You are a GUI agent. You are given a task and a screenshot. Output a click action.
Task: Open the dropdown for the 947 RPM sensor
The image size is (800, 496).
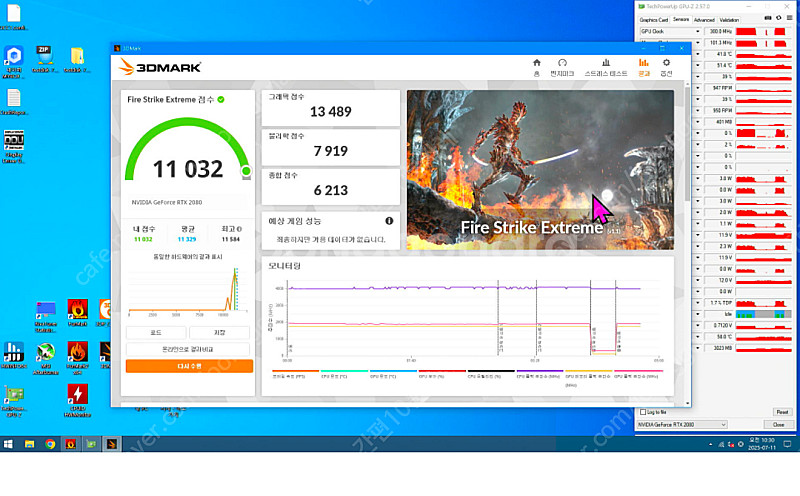pyautogui.click(x=697, y=88)
